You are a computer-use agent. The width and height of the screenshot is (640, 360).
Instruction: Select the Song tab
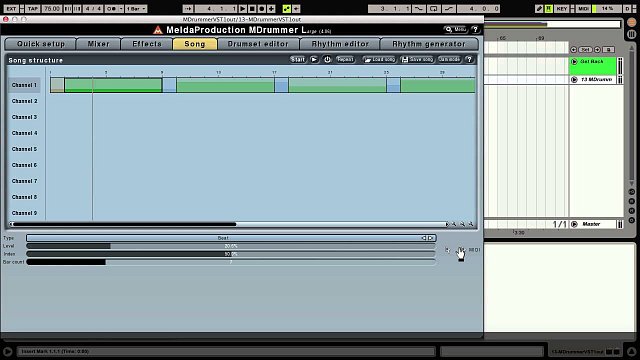click(195, 44)
